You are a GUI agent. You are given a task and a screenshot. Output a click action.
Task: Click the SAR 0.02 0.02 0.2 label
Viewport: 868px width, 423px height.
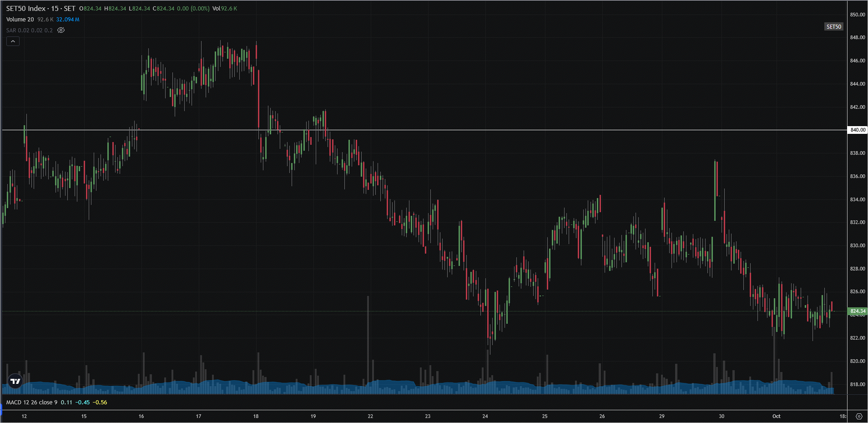(29, 31)
